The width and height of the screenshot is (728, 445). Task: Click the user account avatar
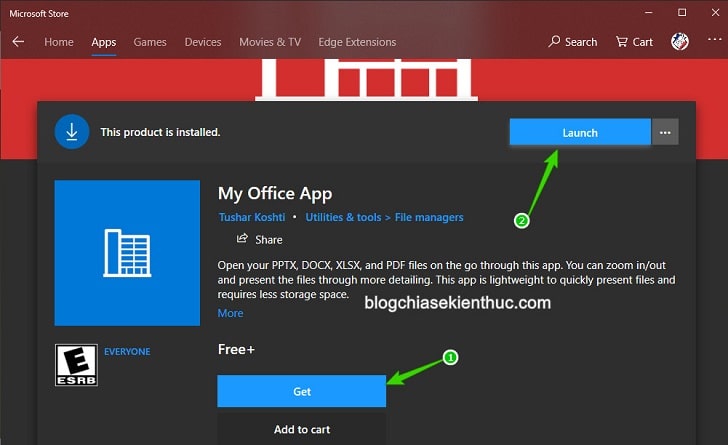[680, 42]
